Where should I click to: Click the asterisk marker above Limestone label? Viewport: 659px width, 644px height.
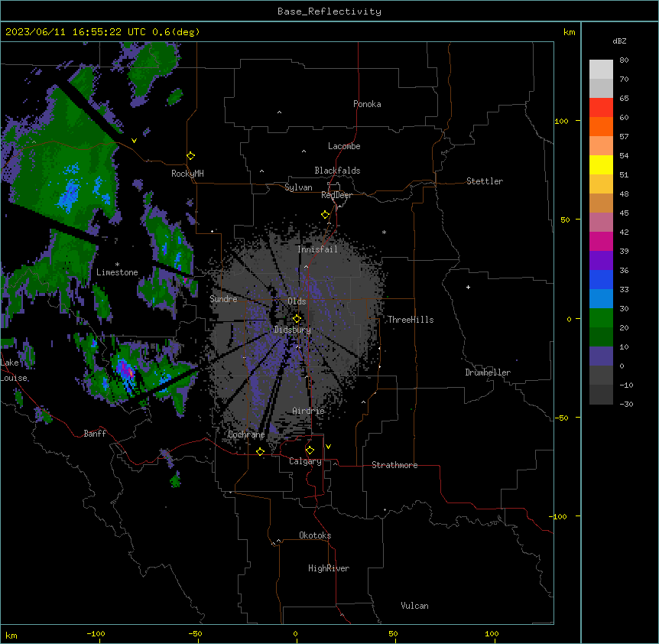click(117, 265)
